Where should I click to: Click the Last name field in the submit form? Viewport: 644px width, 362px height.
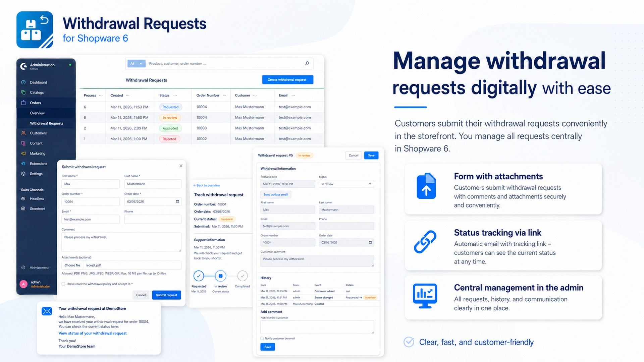pyautogui.click(x=153, y=184)
